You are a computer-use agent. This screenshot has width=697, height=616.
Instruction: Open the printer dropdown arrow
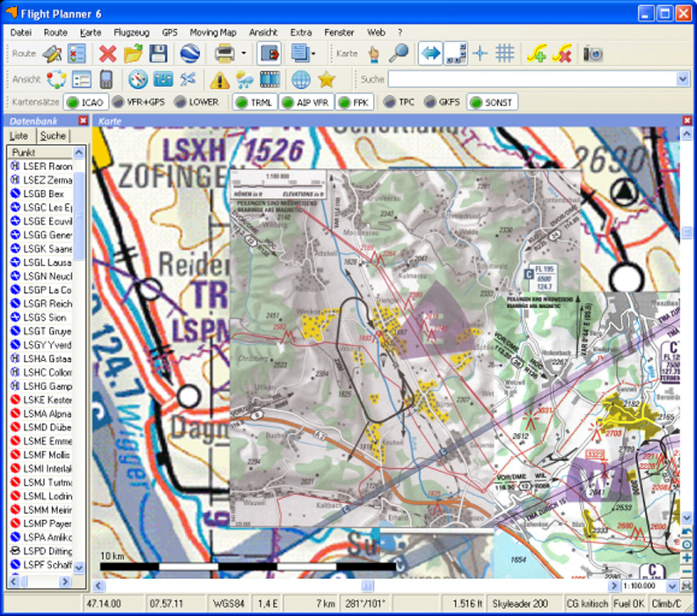pyautogui.click(x=244, y=54)
